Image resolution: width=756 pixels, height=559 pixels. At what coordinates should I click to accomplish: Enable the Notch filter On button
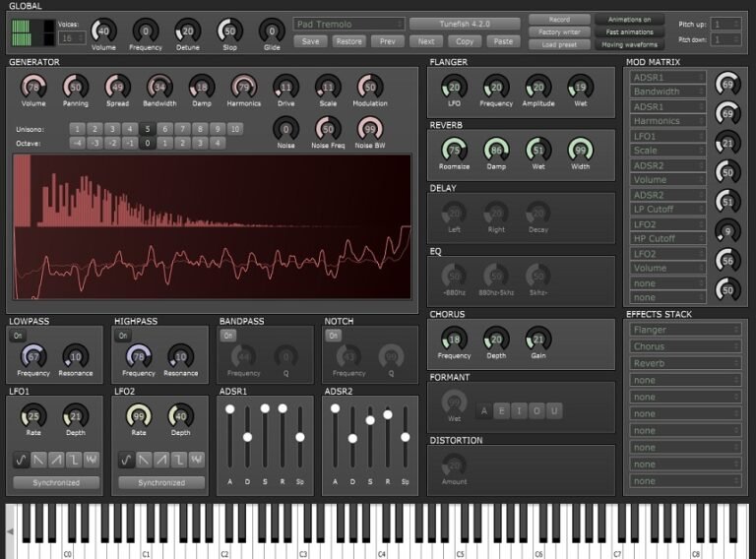point(333,336)
